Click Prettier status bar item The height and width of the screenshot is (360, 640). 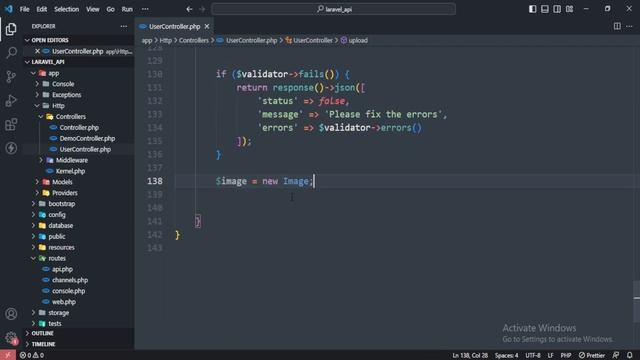[592, 356]
